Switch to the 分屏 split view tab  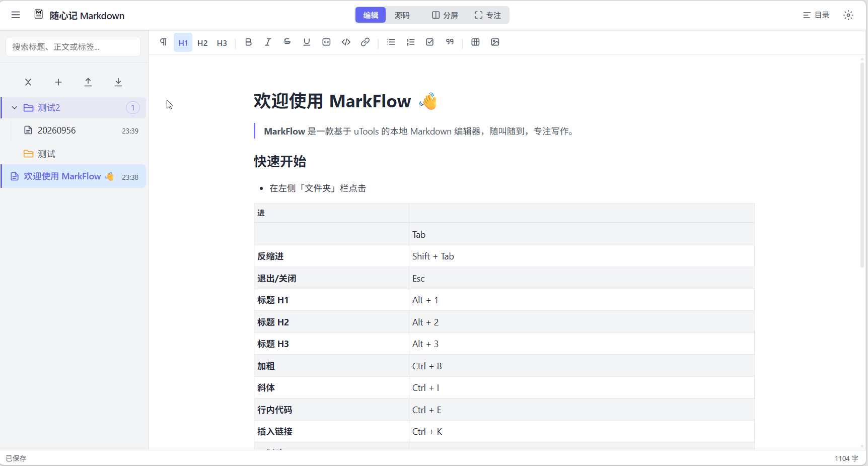coord(445,15)
